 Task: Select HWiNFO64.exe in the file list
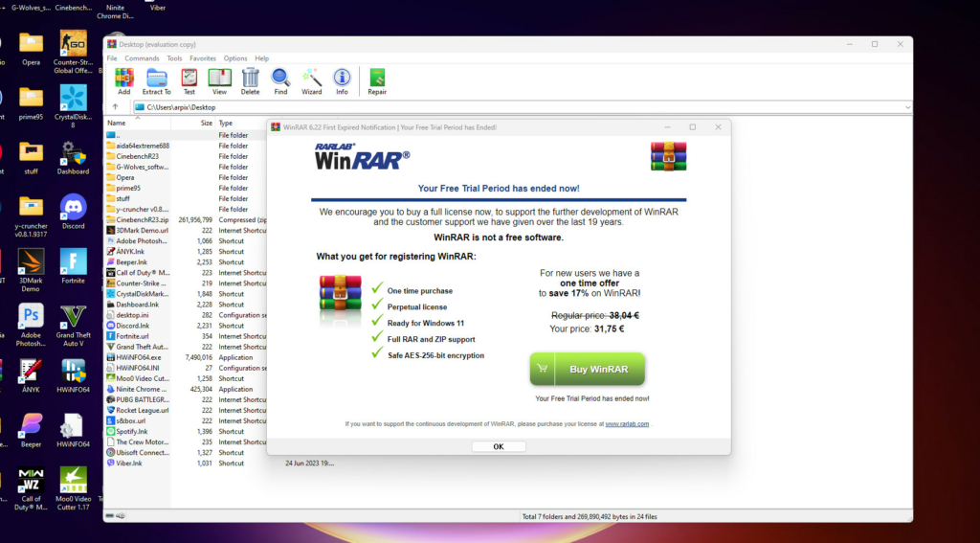click(x=138, y=357)
